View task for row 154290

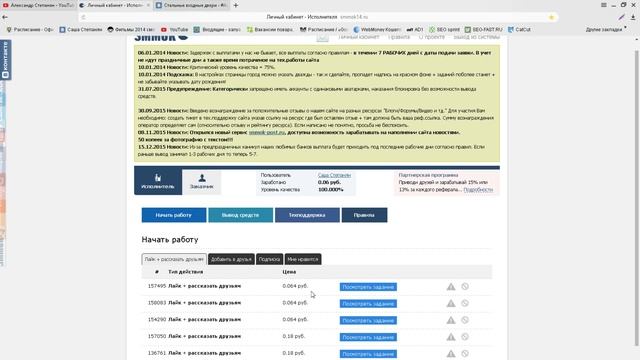point(368,320)
